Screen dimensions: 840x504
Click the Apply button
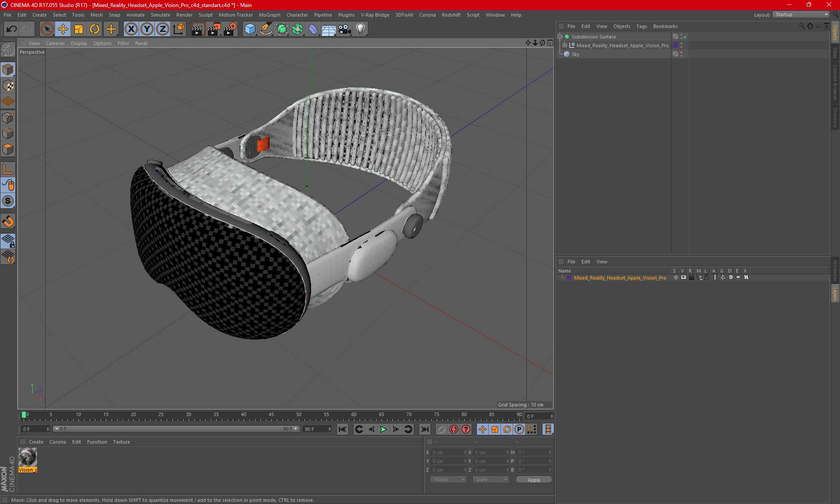pos(534,480)
